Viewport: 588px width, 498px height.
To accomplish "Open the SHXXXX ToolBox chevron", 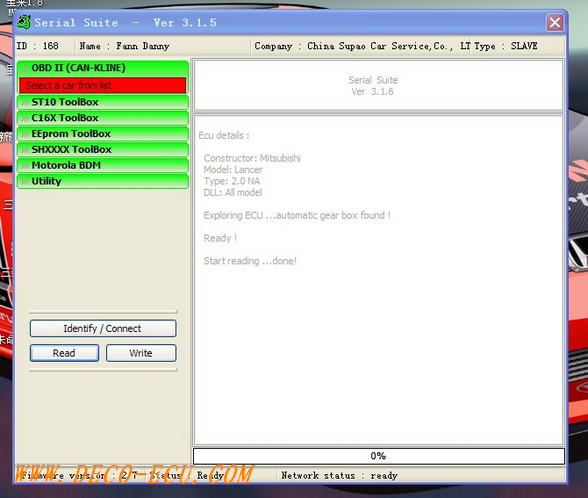I will pos(25,149).
